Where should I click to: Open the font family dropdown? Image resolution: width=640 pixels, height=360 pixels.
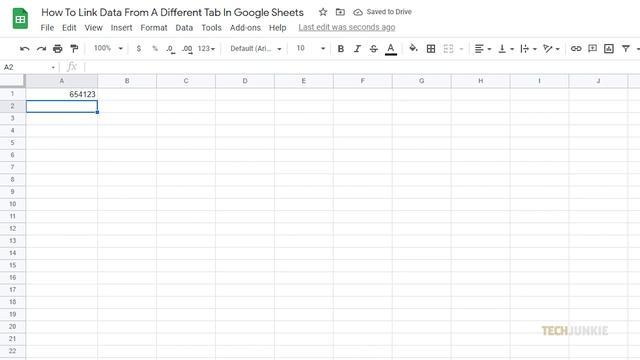(256, 49)
